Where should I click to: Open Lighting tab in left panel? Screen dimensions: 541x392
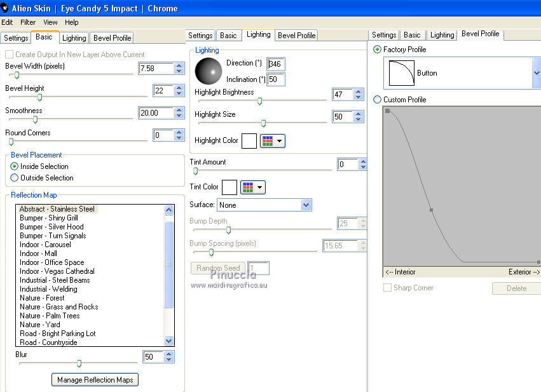point(74,38)
